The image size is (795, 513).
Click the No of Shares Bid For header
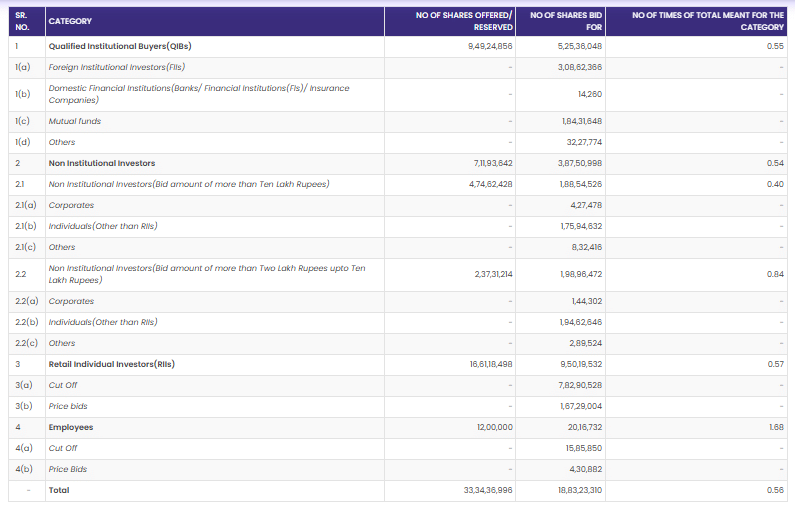coord(564,20)
